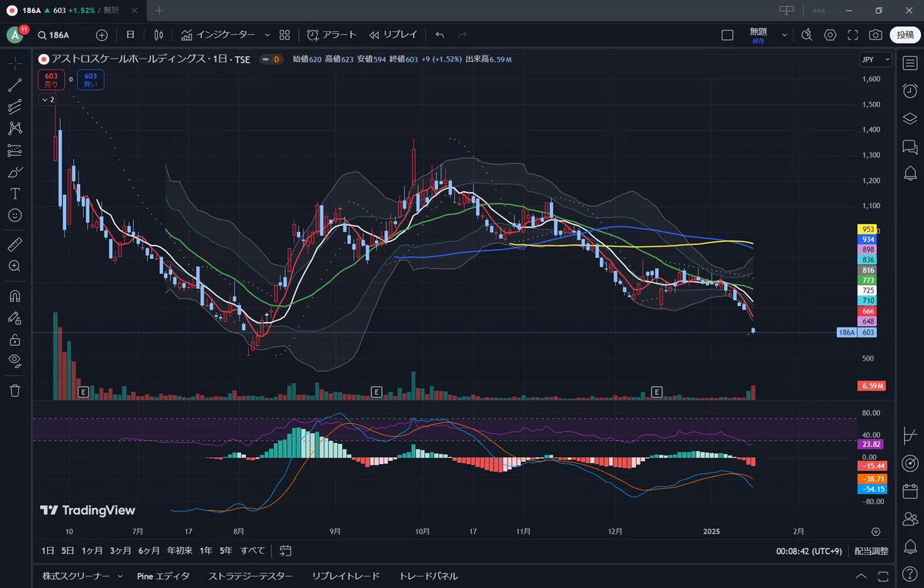
Task: Select the zoom in tool
Action: tap(15, 266)
